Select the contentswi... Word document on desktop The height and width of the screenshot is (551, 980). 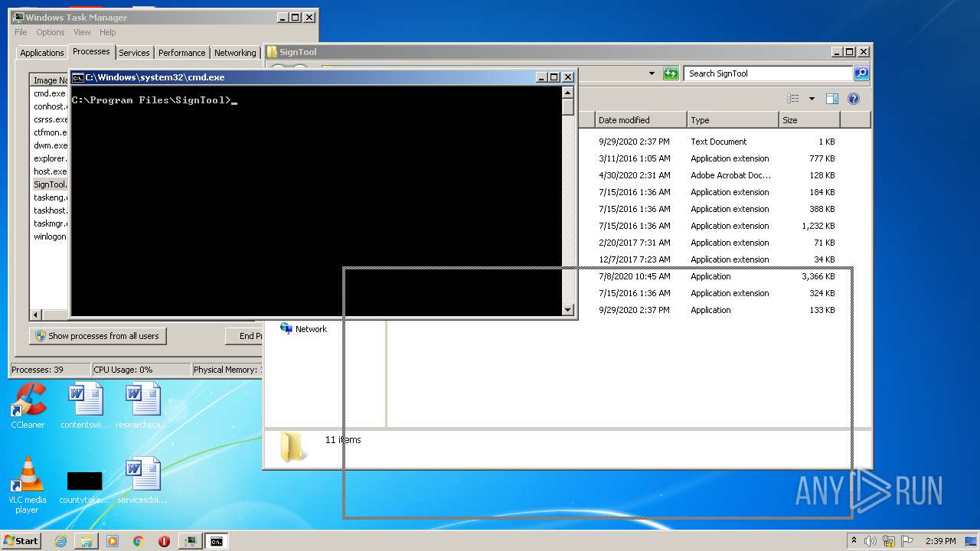point(85,406)
